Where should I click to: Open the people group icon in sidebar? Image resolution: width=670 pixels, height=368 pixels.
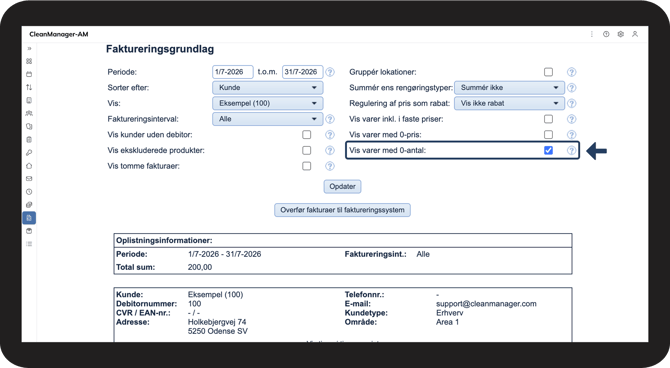pyautogui.click(x=29, y=113)
